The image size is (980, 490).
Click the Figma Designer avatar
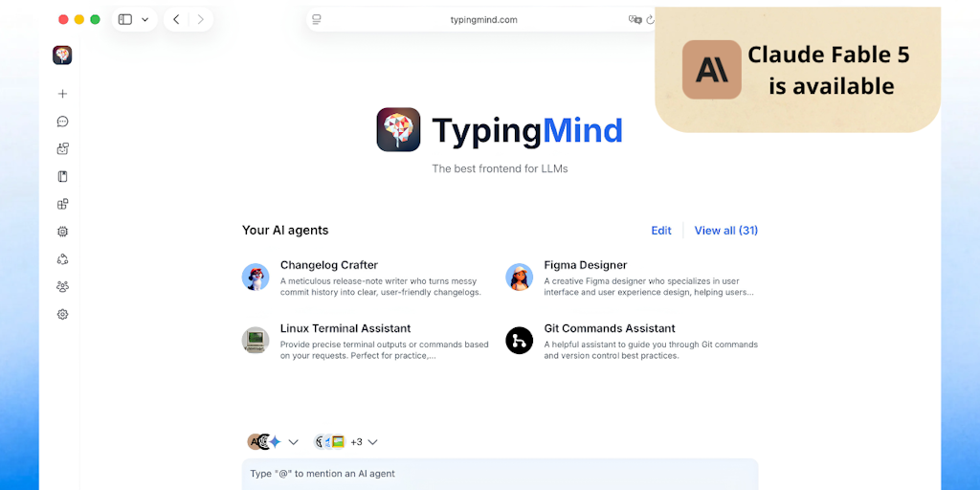520,277
